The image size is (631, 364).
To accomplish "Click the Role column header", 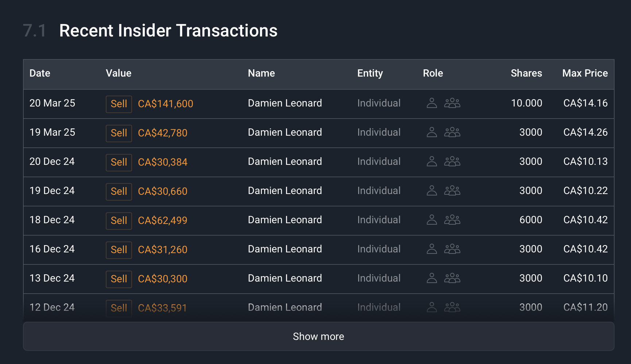I will coord(433,73).
